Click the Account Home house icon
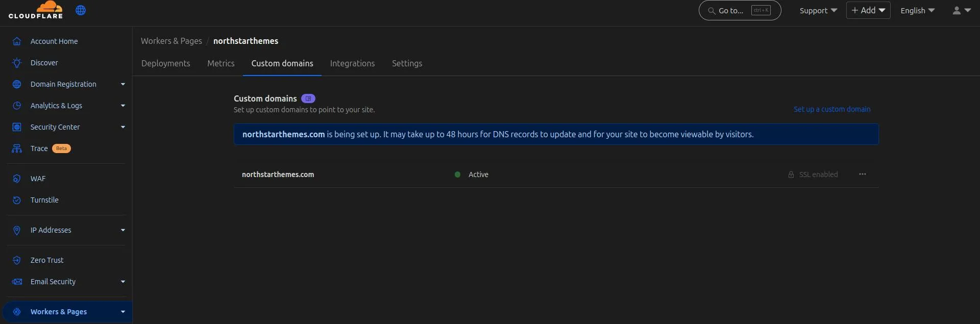Screen dimensions: 980x324 (17, 41)
